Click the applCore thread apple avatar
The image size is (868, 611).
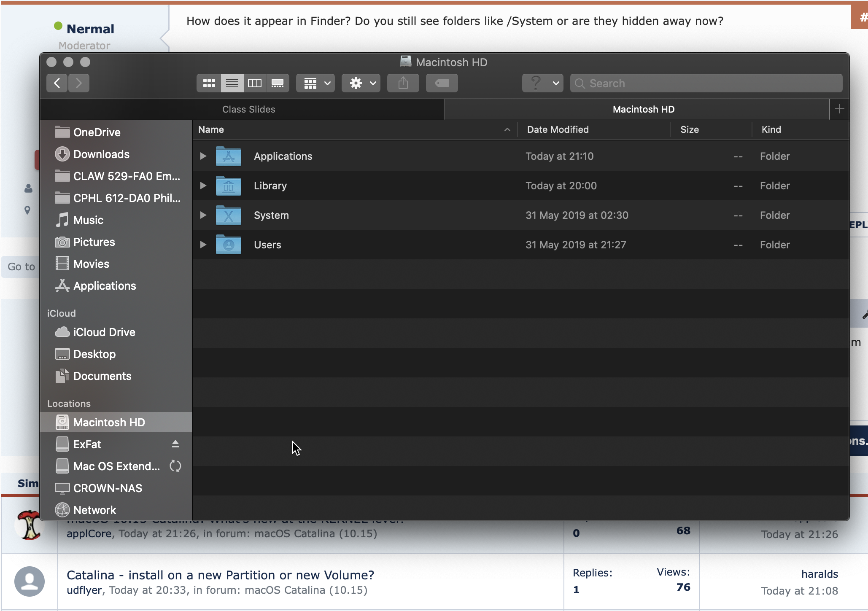point(28,525)
